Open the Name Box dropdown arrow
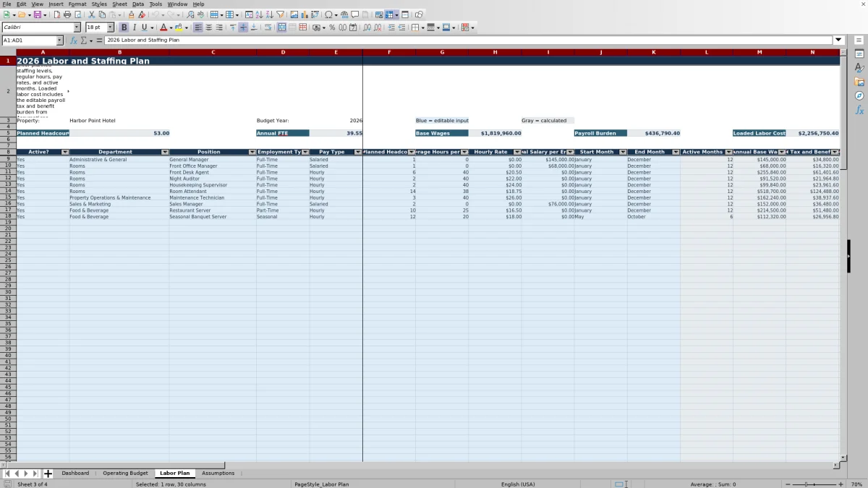Screen dimensions: 868x488 click(60, 40)
